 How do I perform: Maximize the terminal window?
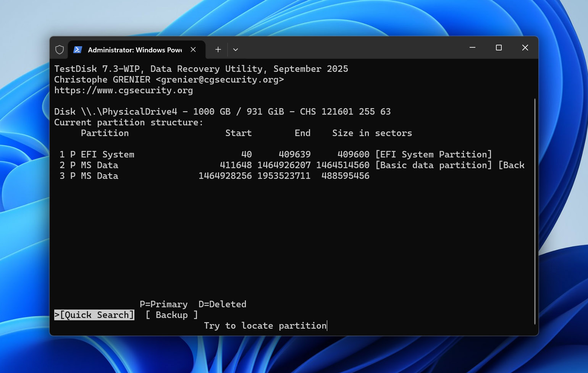499,48
